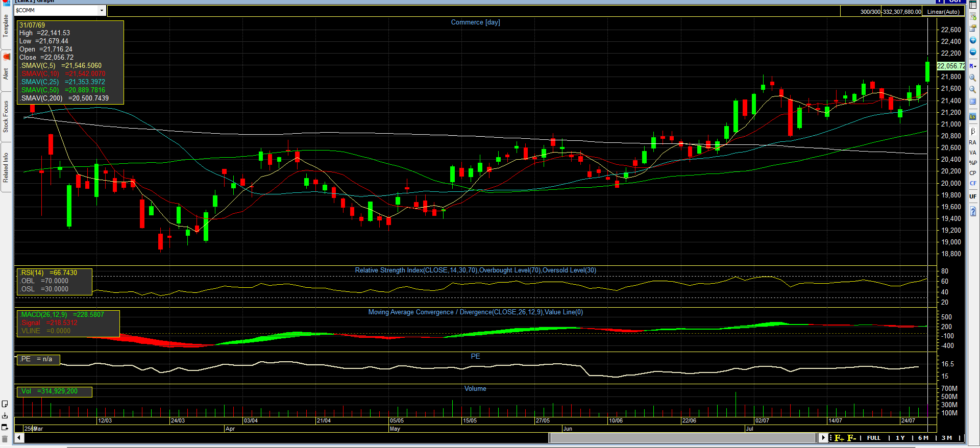Click the horizontal chart scrollbar thumb
The height and width of the screenshot is (448, 980).
click(x=682, y=438)
